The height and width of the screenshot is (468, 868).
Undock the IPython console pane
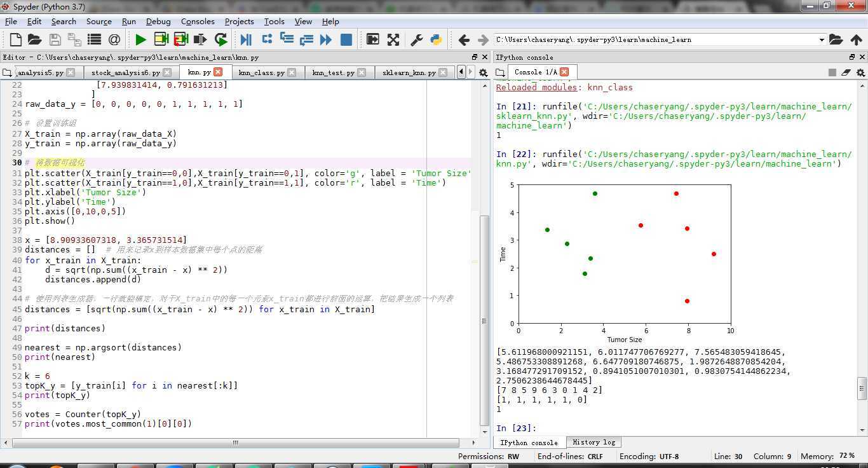852,57
